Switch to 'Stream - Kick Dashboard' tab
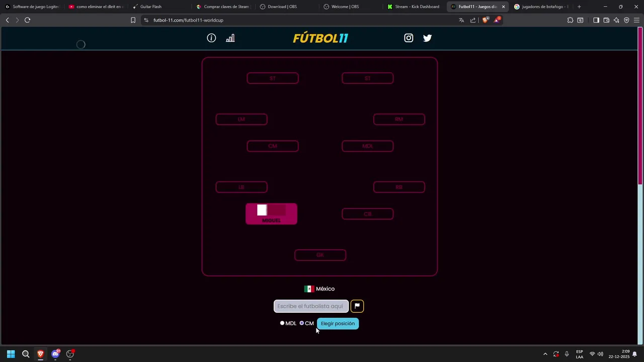Screen dimensions: 644x362 click(x=414, y=7)
